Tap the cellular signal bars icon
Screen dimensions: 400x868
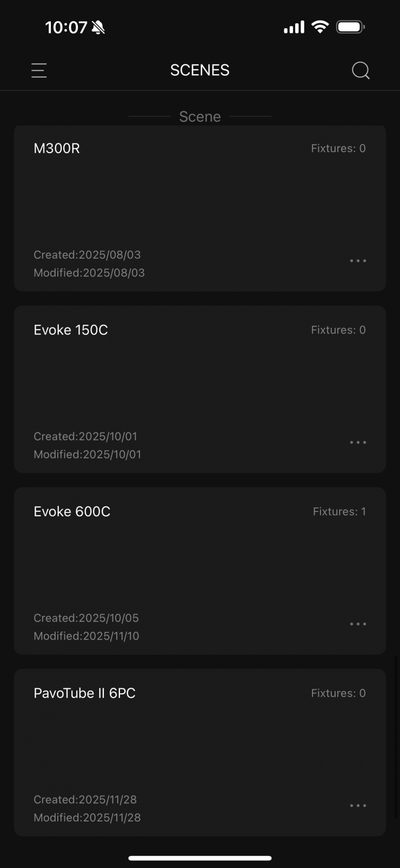(294, 27)
